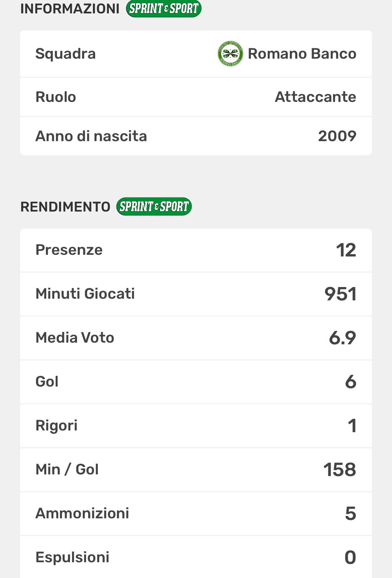Click the Ruolo row label
Image resolution: width=392 pixels, height=578 pixels.
[x=56, y=97]
